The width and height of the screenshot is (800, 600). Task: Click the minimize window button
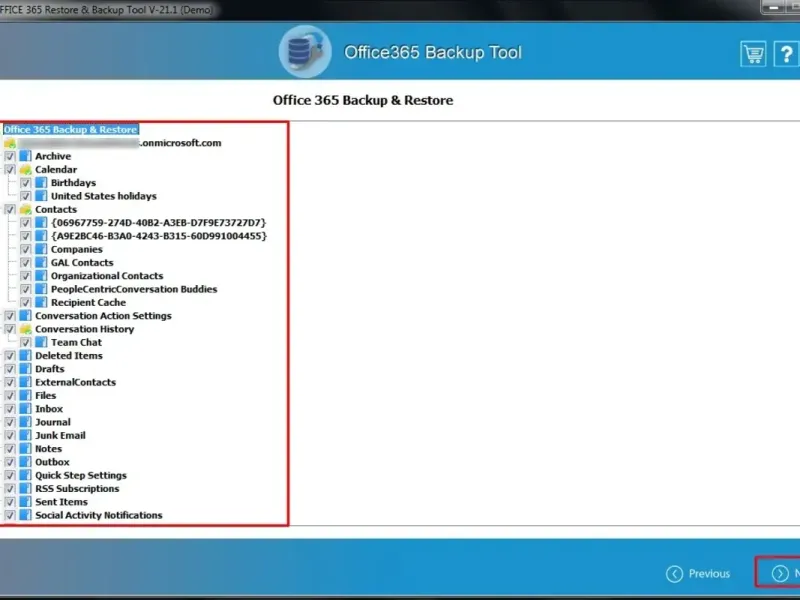coord(774,7)
